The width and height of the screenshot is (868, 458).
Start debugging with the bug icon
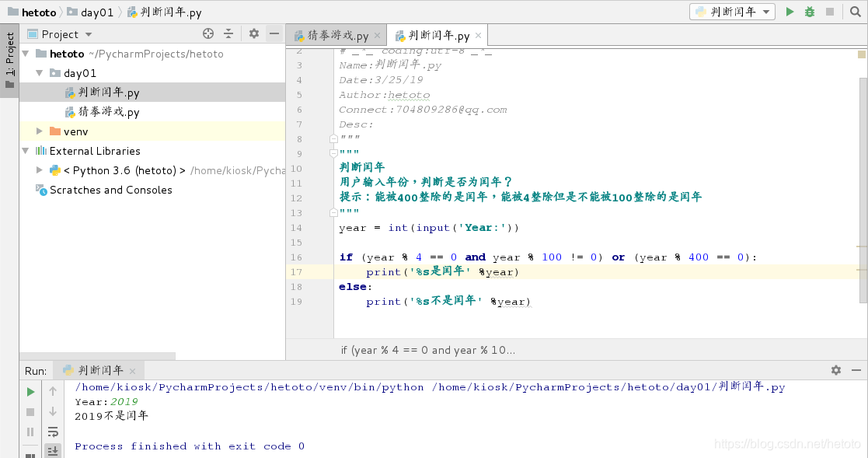click(809, 12)
